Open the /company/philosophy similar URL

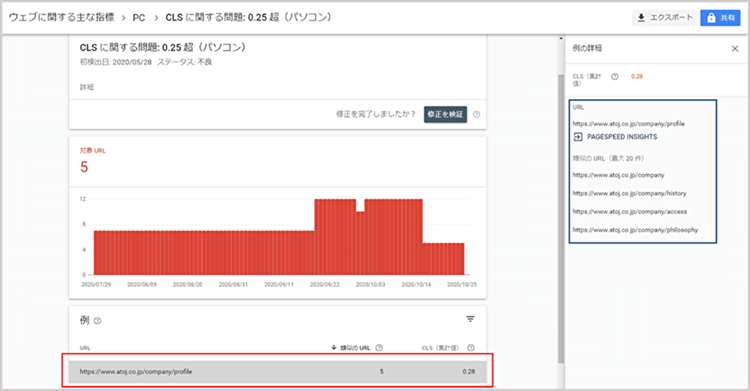click(635, 230)
